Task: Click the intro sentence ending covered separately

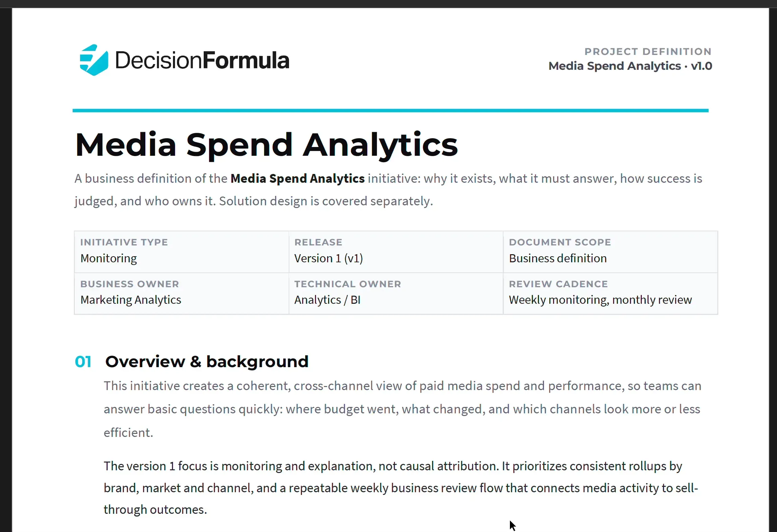Action: (388, 189)
